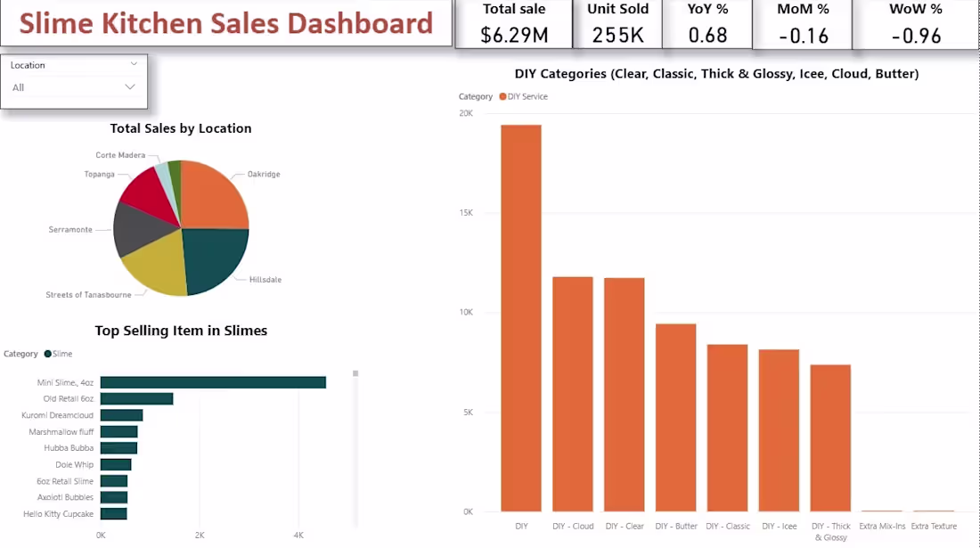
Task: Select the DIY - Cloud column
Action: pyautogui.click(x=573, y=394)
